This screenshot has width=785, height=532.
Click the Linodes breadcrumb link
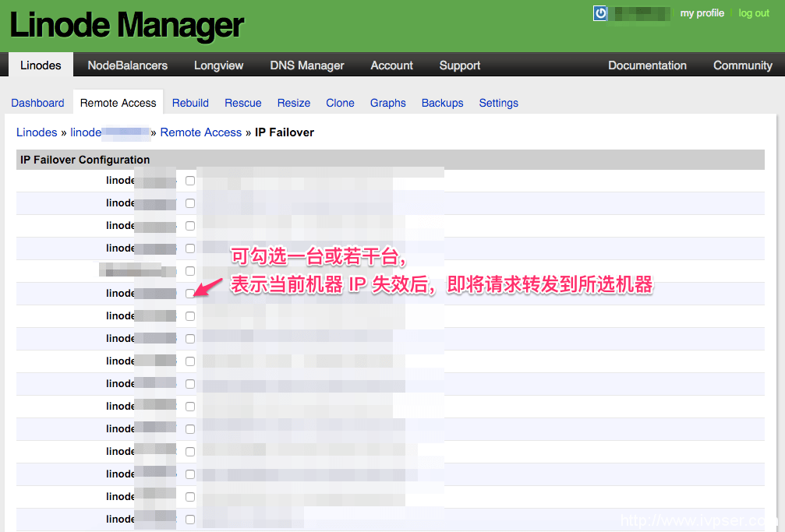tap(37, 132)
